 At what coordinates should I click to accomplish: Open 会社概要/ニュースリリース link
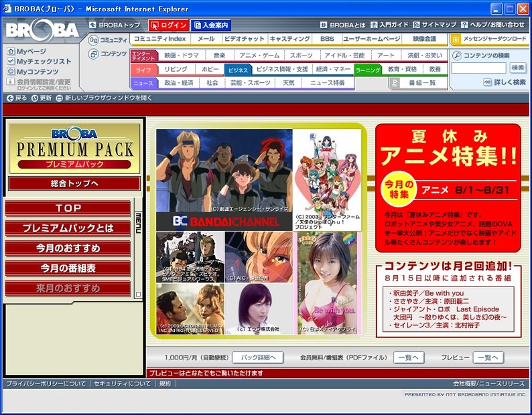pyautogui.click(x=489, y=384)
